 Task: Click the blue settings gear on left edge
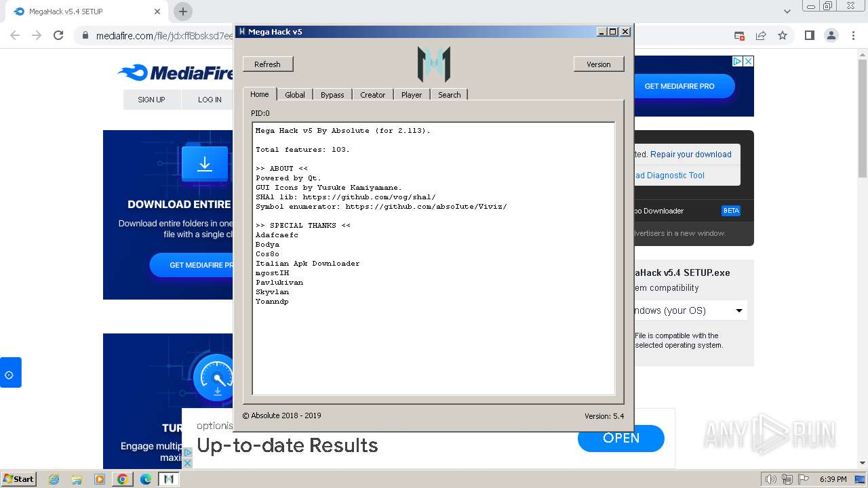tap(10, 373)
